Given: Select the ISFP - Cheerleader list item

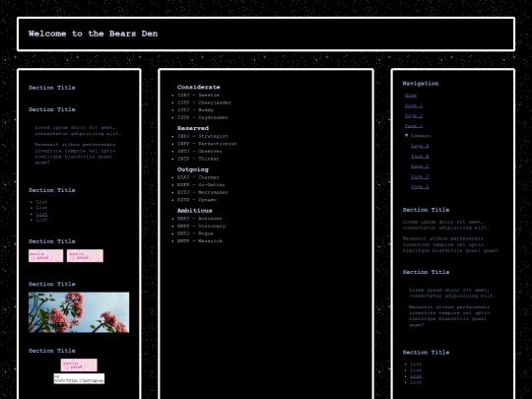Looking at the screenshot, I should [204, 102].
